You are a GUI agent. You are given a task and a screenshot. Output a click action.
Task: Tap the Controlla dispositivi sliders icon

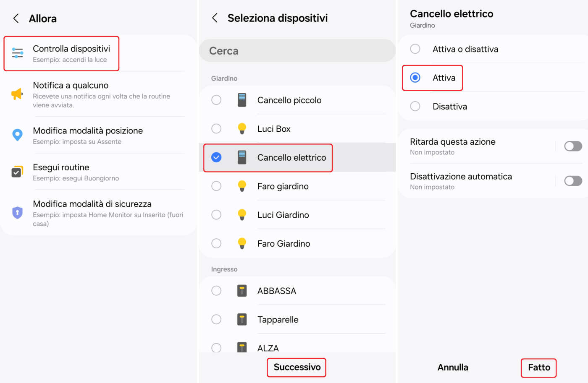(x=17, y=53)
